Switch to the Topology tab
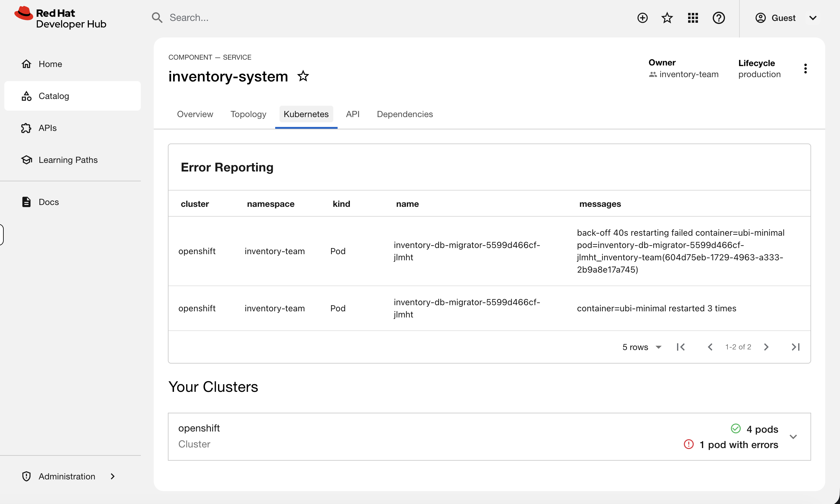 [248, 114]
